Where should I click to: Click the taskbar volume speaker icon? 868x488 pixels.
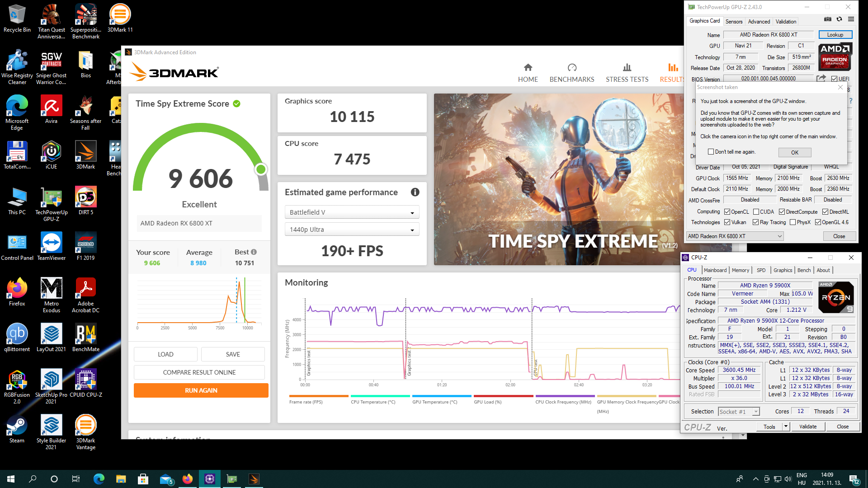click(x=788, y=479)
